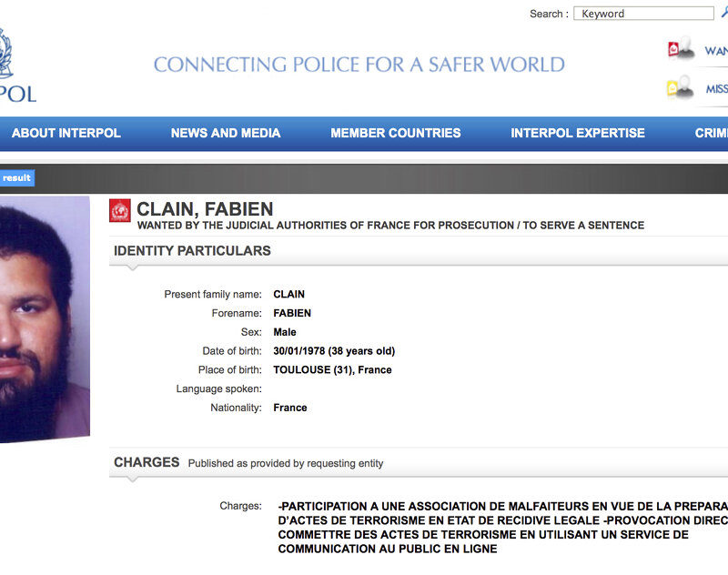
Task: Click the magnifying glass search icon
Action: pos(723,13)
